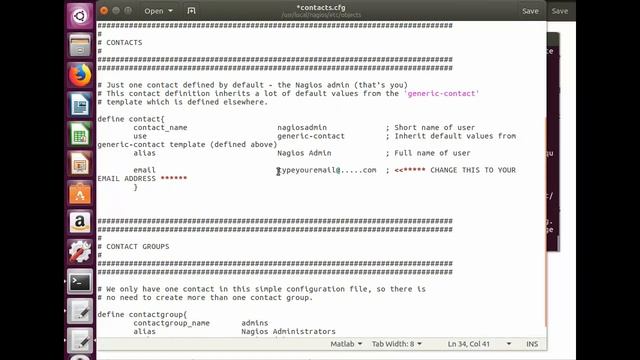Click the admins contactgroup_name value
Screen dimensions: 640x360
[x=255, y=323]
